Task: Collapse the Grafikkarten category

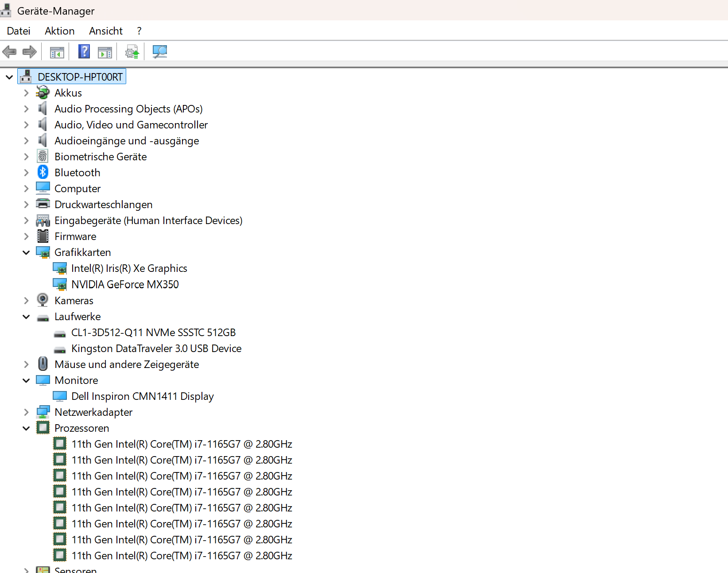Action: click(26, 252)
